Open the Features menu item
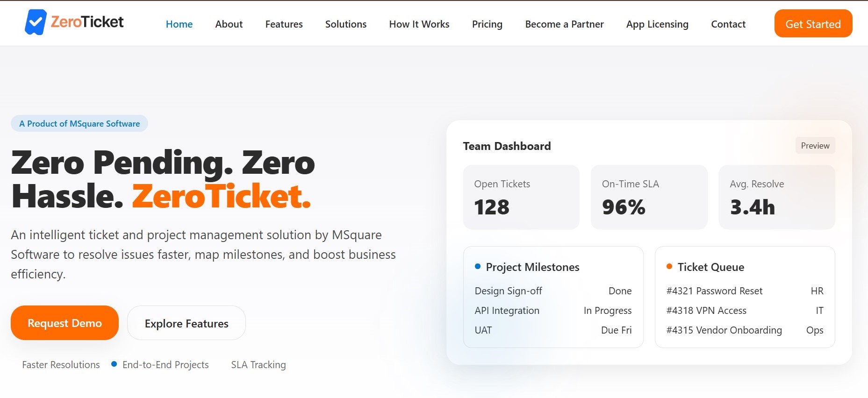 [x=284, y=24]
